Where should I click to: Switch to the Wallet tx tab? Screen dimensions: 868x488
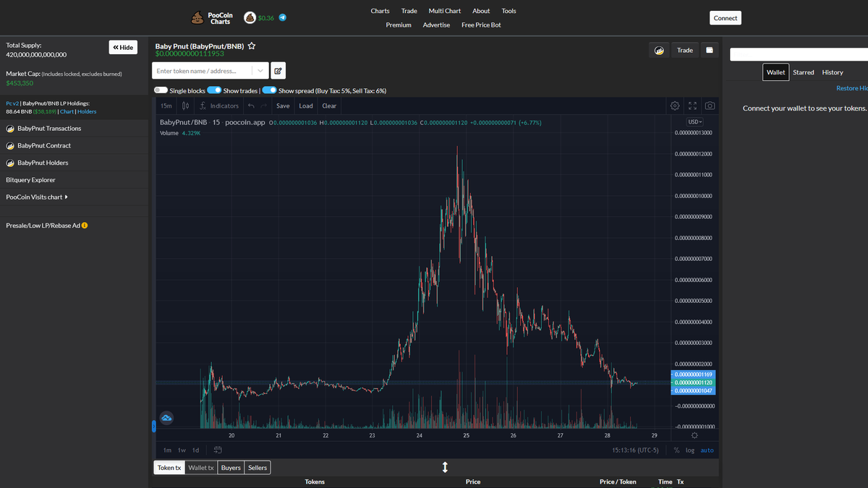[x=201, y=468]
